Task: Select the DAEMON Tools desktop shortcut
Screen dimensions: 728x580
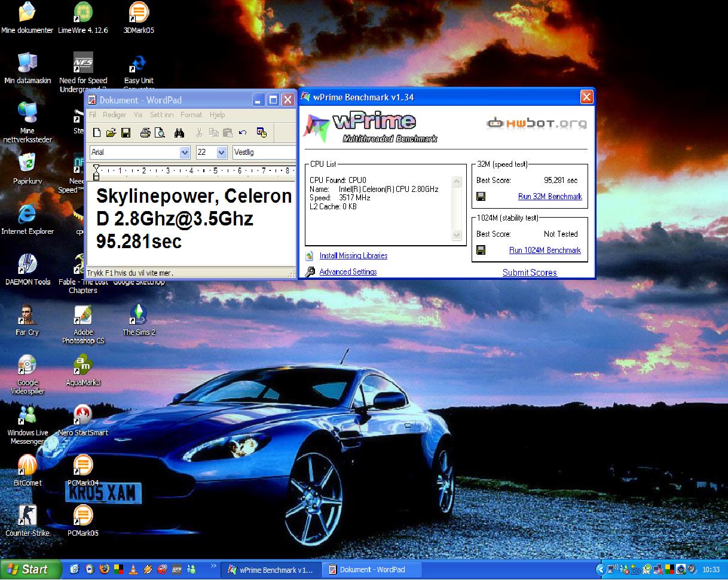Action: coord(27,269)
